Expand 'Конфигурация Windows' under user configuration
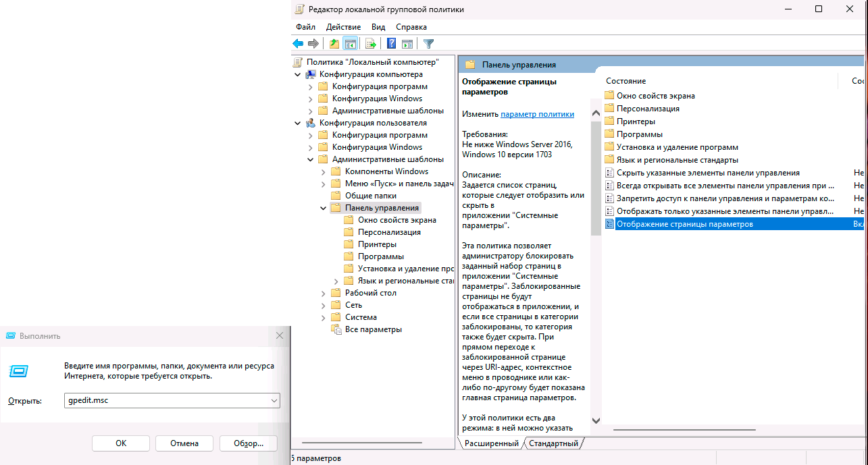 [x=311, y=147]
